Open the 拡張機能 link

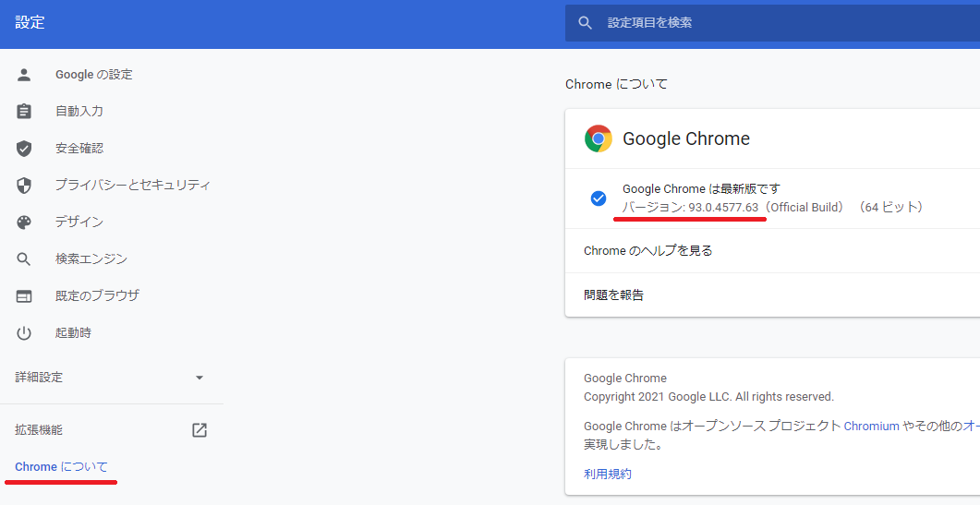tap(39, 430)
